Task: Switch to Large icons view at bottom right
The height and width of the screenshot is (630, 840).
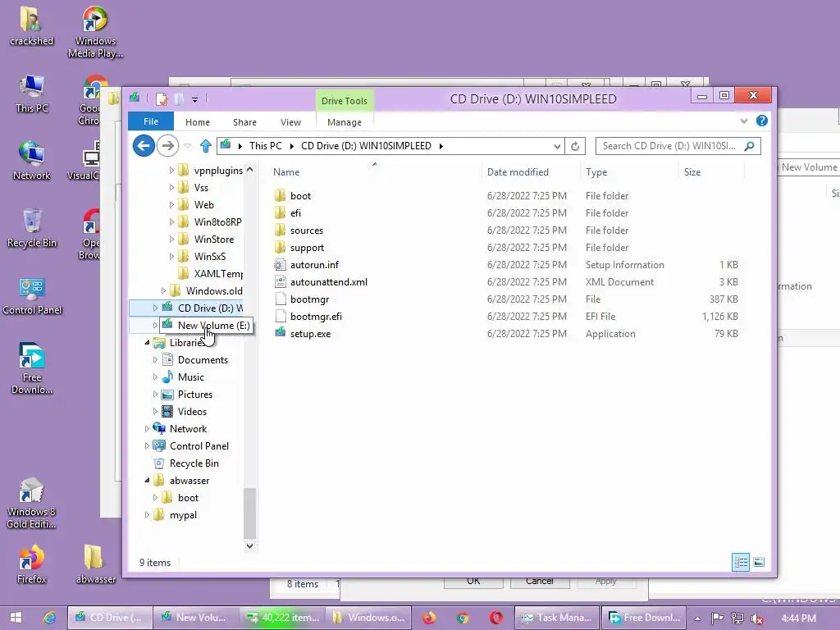Action: coord(759,562)
